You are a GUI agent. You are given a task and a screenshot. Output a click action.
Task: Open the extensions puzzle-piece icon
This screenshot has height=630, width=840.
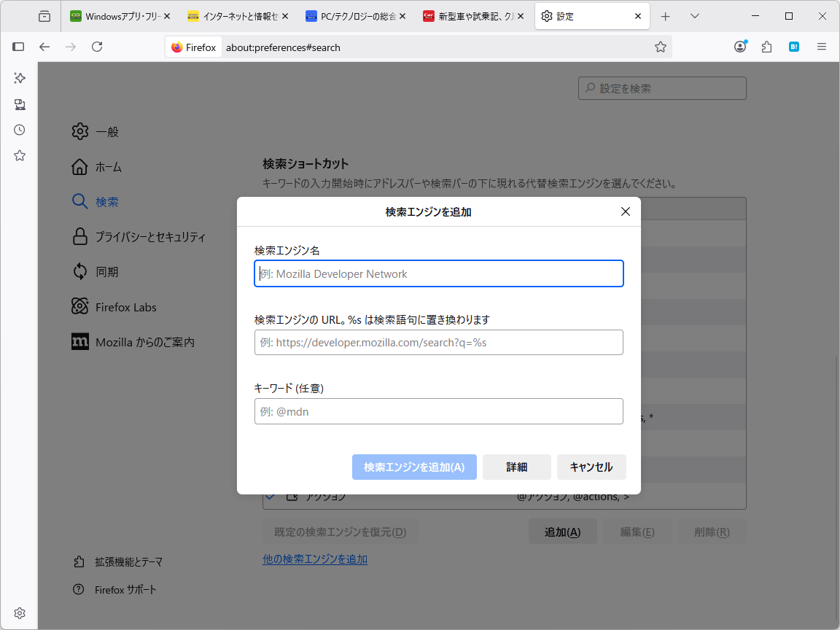pyautogui.click(x=766, y=46)
